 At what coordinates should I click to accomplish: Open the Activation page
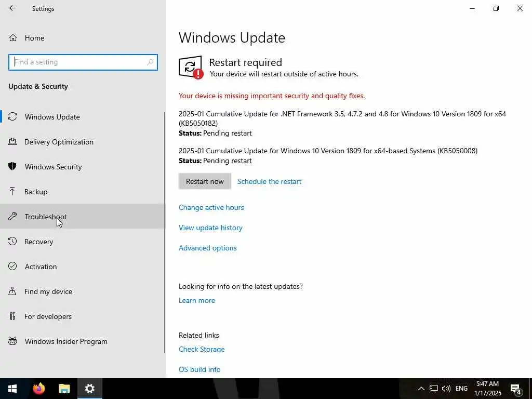pyautogui.click(x=83, y=267)
